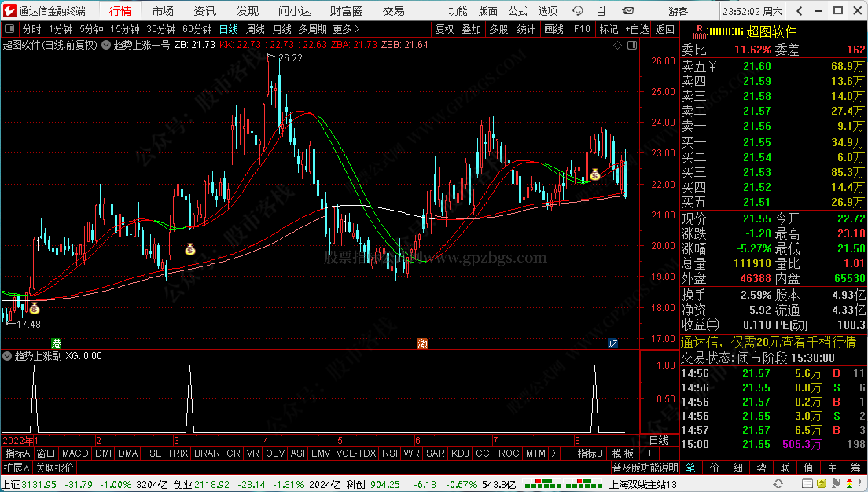This screenshot has height=492, width=868.
Task: Click the gold coin icon in status bar
Action: [x=821, y=483]
